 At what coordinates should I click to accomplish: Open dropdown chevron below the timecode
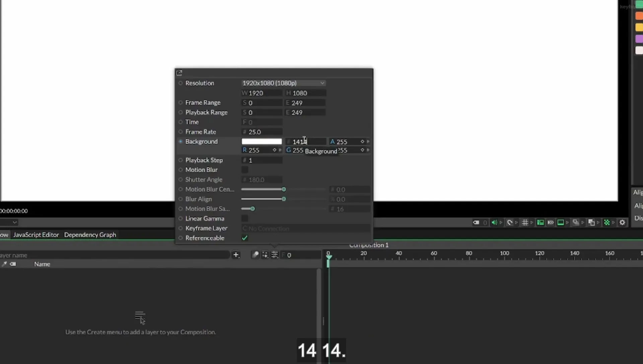pyautogui.click(x=14, y=222)
